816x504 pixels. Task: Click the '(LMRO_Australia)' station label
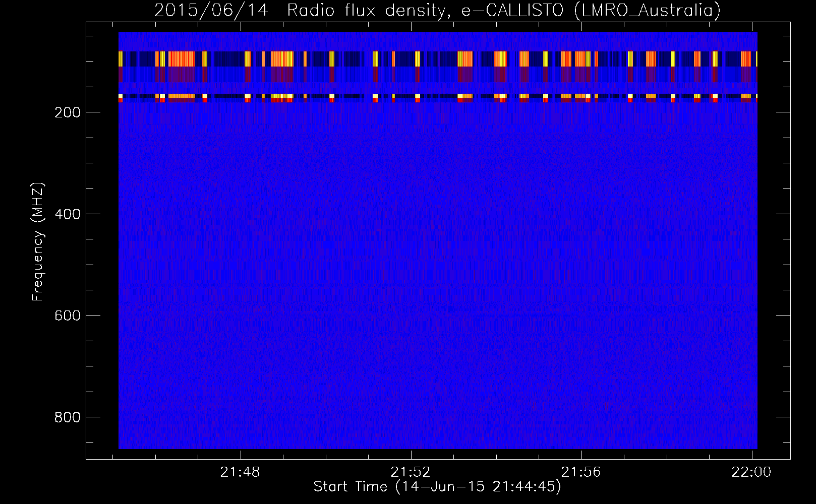click(647, 11)
